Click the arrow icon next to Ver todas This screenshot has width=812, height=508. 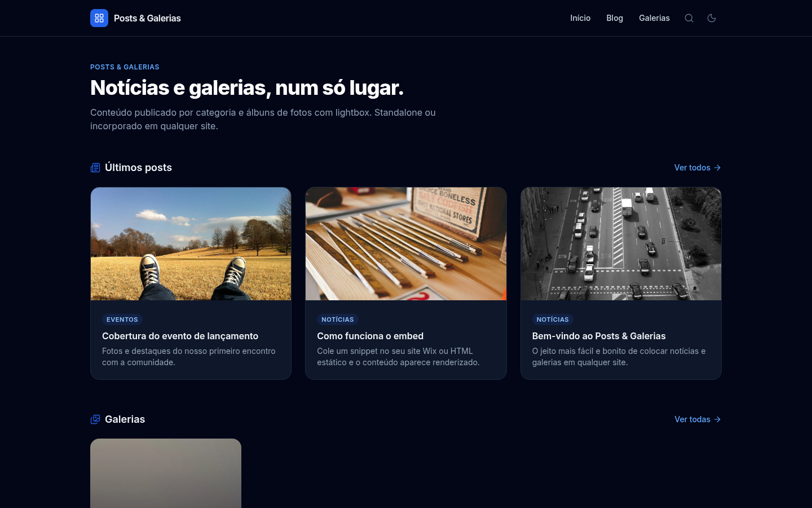tap(717, 419)
